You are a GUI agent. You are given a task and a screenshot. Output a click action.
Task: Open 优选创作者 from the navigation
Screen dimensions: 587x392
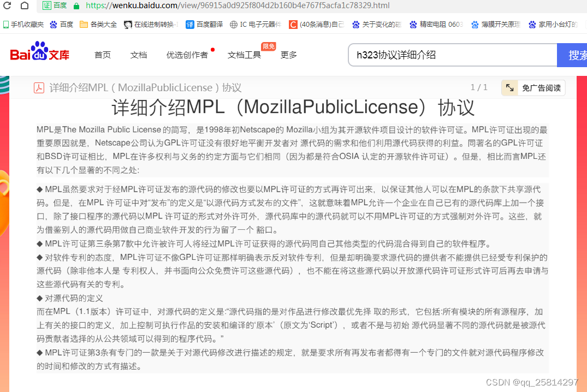pyautogui.click(x=188, y=55)
